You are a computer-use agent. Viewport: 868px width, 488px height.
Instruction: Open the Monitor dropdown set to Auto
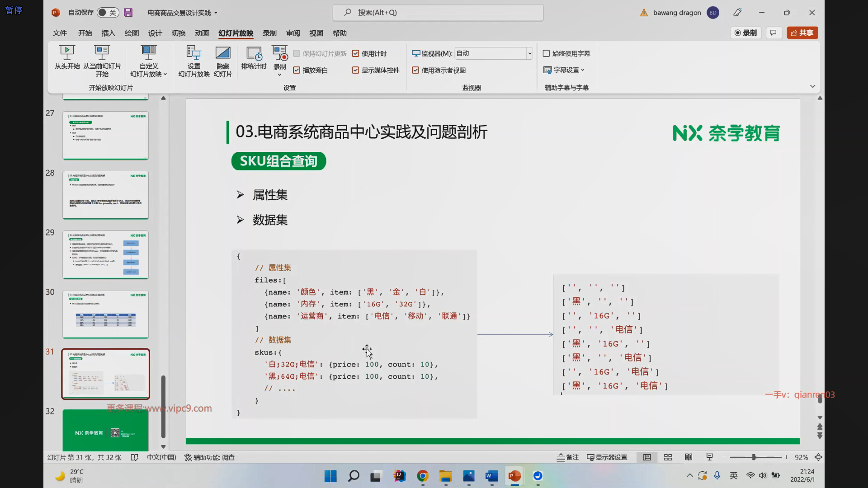[529, 54]
